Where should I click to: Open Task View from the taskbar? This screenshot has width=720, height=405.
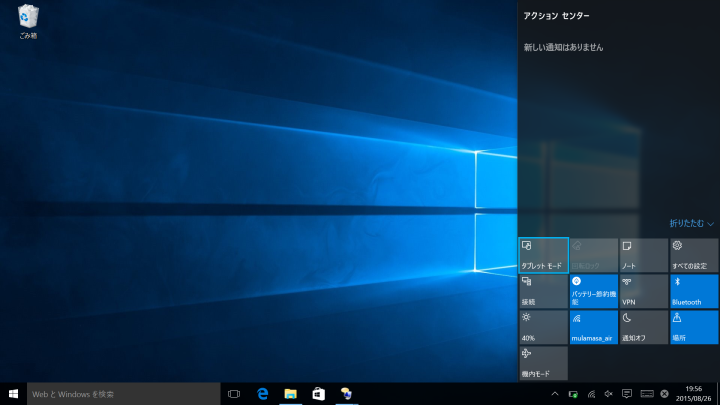coord(234,394)
